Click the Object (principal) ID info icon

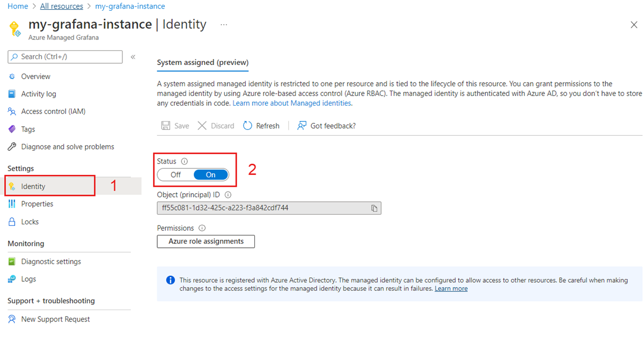(228, 195)
